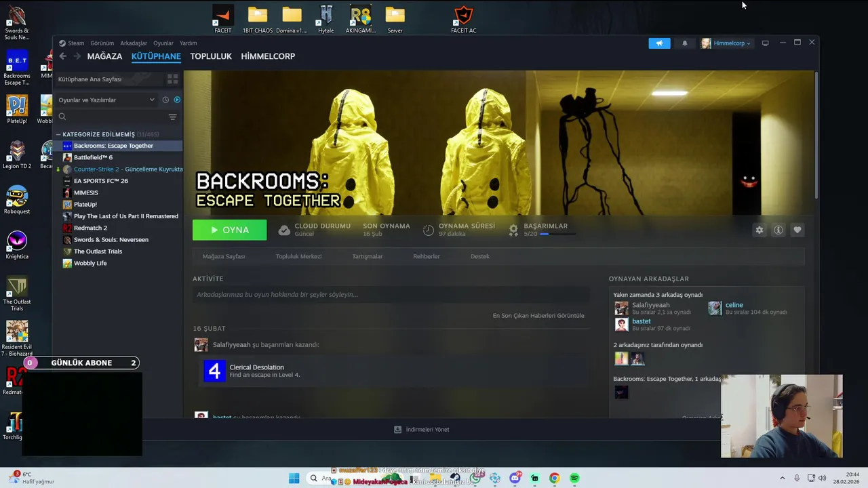868x488 pixels.
Task: Open FACEIT AC desktop shortcut
Action: [x=464, y=19]
